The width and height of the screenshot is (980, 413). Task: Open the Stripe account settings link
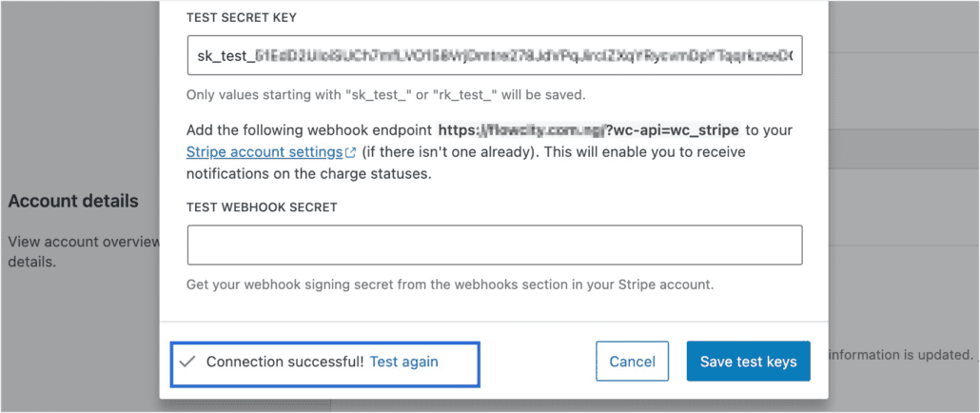pyautogui.click(x=265, y=152)
